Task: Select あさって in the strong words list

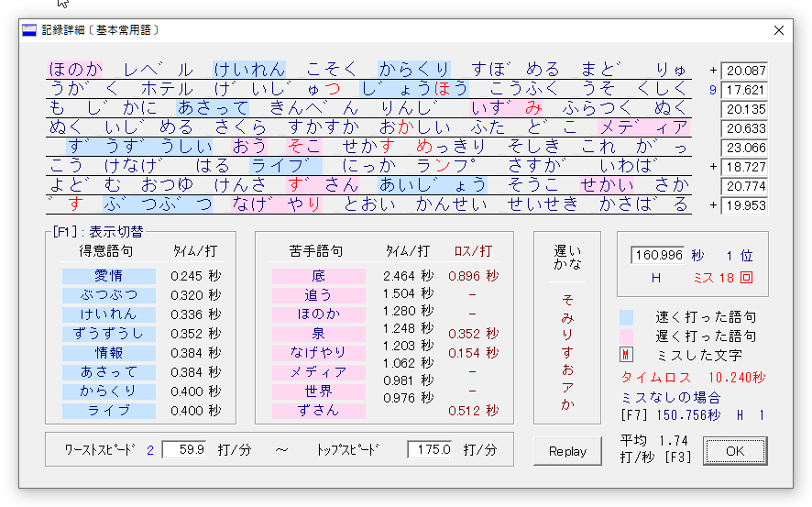Action: [109, 372]
